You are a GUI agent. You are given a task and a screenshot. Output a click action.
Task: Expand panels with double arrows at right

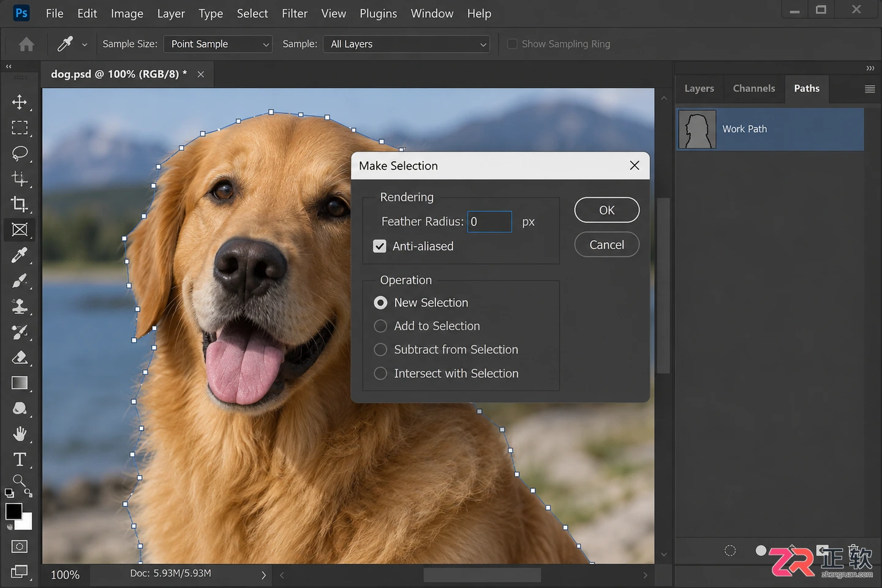[x=870, y=68]
